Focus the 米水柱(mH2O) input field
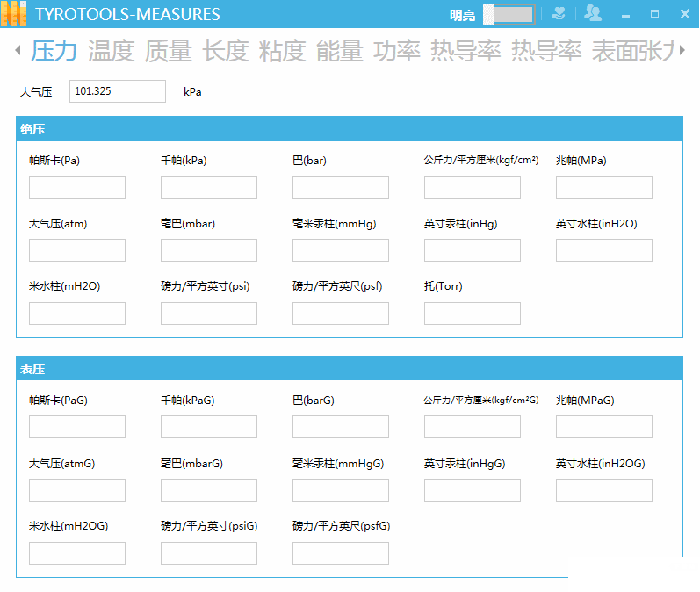 point(77,314)
